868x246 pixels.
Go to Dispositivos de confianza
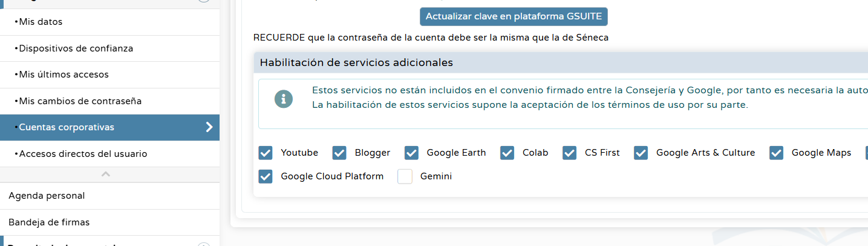(76, 48)
